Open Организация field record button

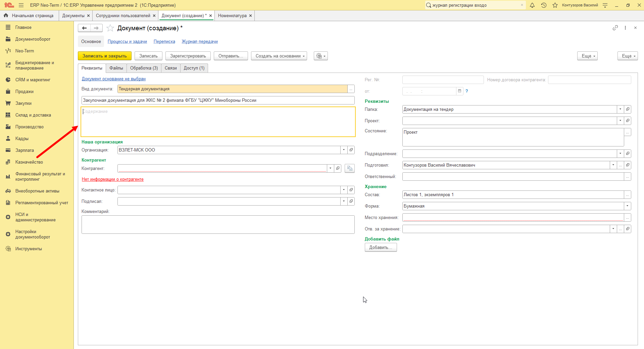point(351,150)
